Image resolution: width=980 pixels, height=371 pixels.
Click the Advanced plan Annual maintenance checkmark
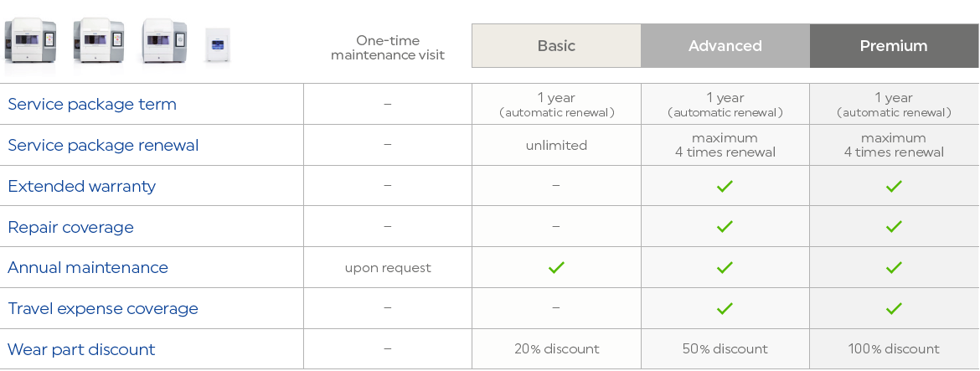coord(725,267)
